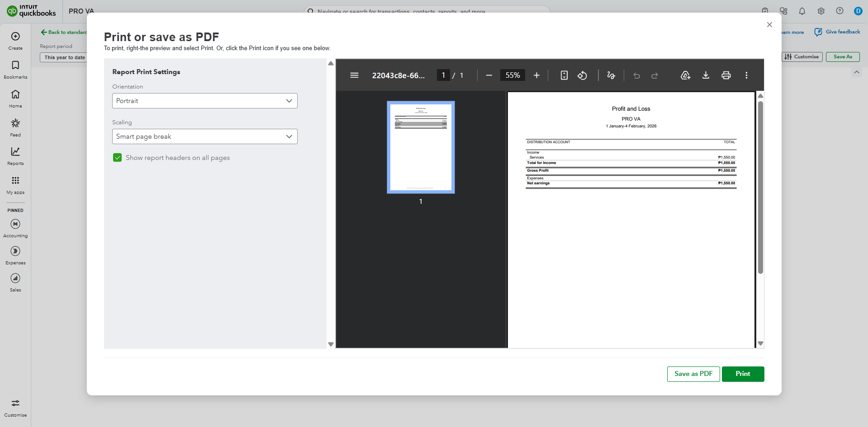The image size is (868, 427).
Task: Zoom out with the minus icon
Action: pyautogui.click(x=489, y=75)
